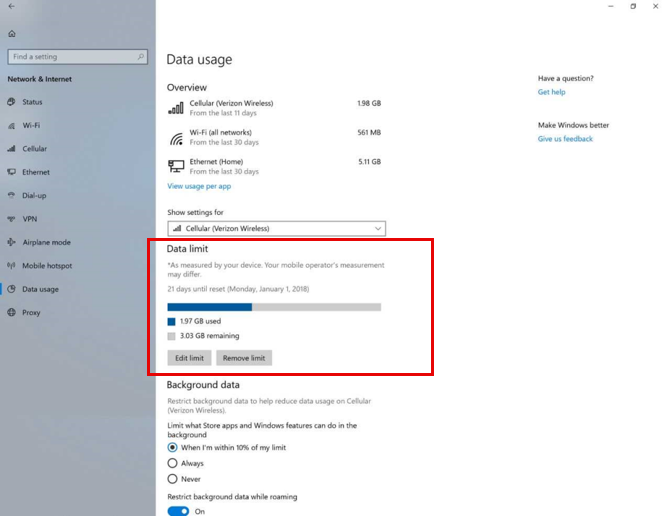The image size is (670, 516).
Task: Toggle Restrict background data while roaming switch
Action: click(x=178, y=511)
